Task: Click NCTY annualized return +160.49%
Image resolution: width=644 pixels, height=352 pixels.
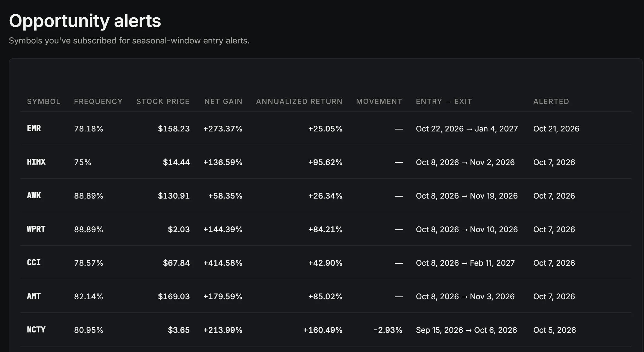Action: pyautogui.click(x=323, y=330)
